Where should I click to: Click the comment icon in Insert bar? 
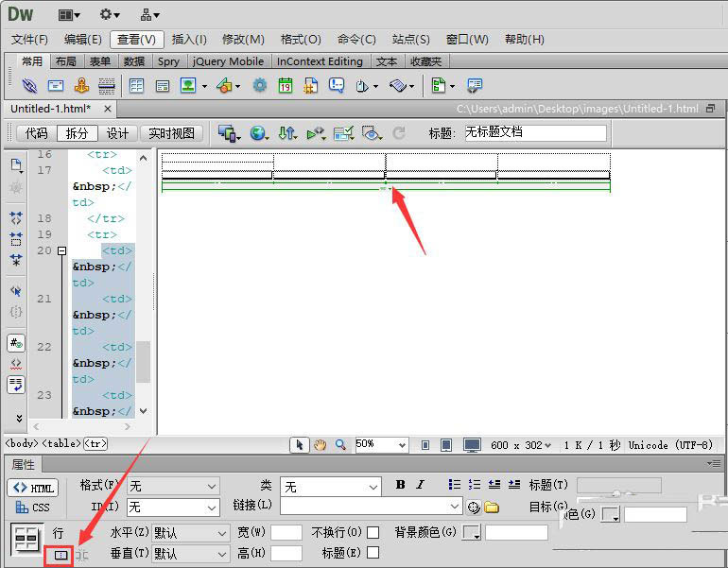337,85
